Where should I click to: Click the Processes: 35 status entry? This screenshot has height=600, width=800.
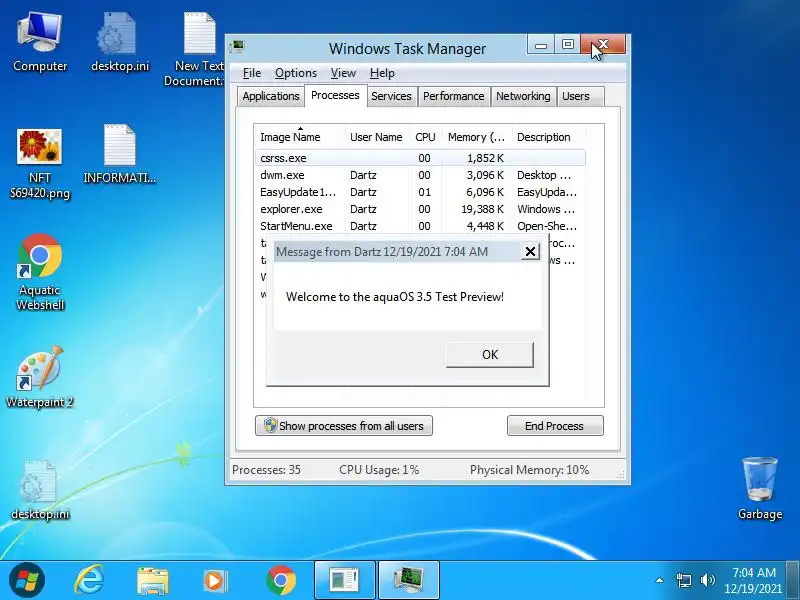[266, 470]
